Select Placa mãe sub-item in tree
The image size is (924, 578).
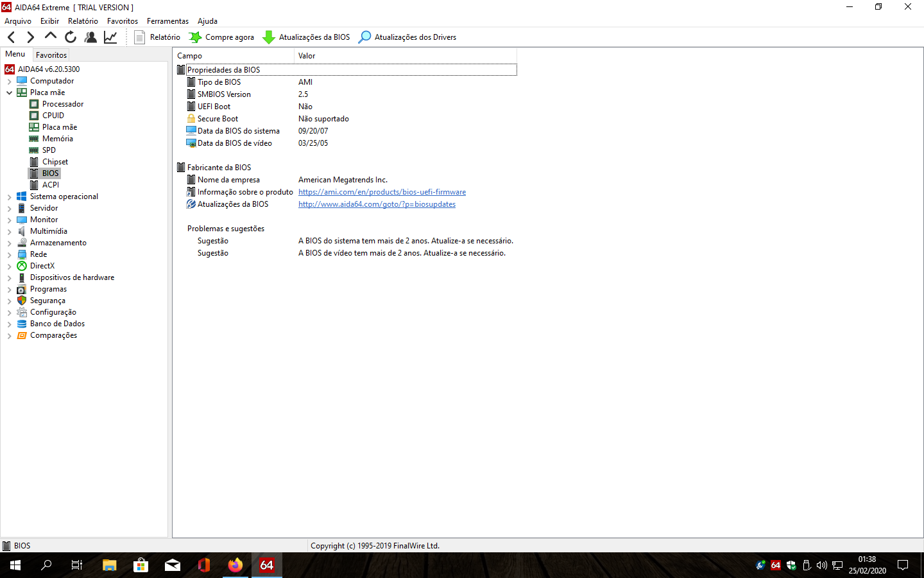60,127
